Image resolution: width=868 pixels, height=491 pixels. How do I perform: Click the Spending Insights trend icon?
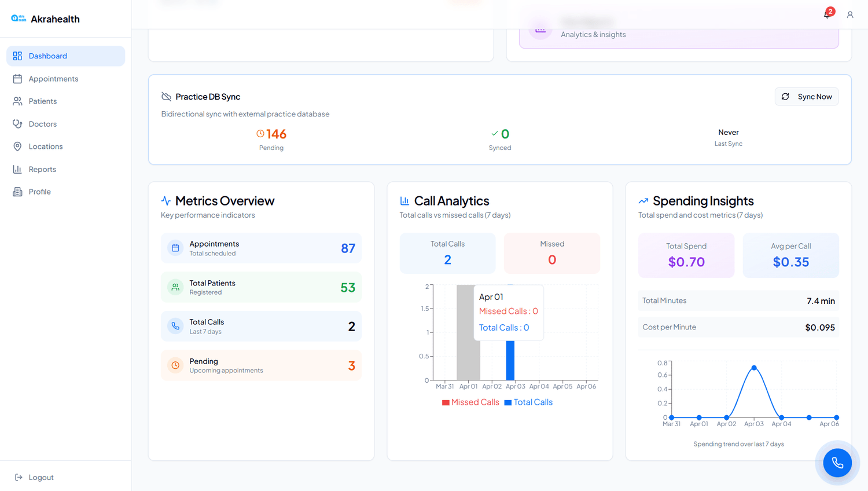click(643, 201)
